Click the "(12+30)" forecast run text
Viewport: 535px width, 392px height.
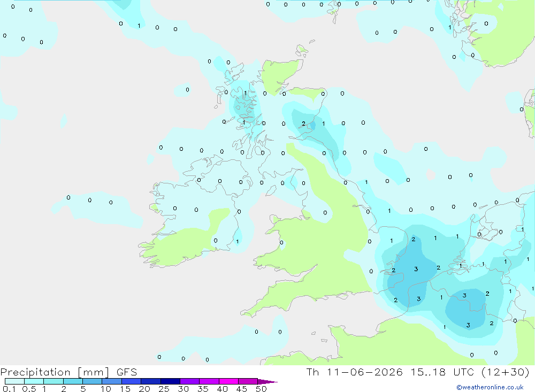click(506, 372)
